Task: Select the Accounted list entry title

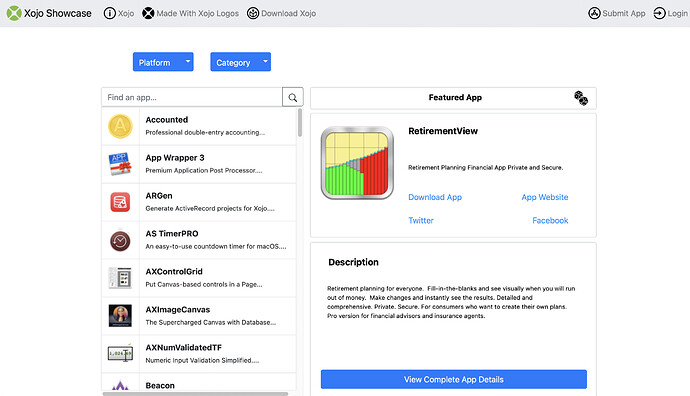Action: tap(167, 120)
